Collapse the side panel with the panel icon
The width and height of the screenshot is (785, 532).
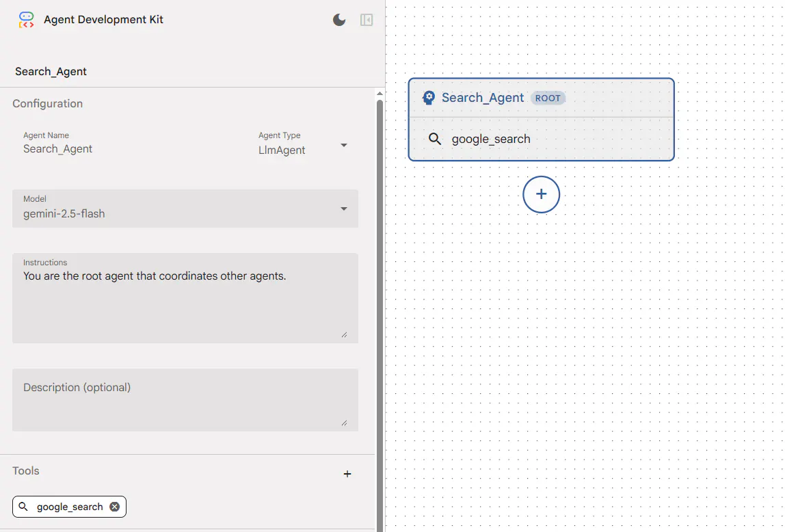[x=367, y=20]
